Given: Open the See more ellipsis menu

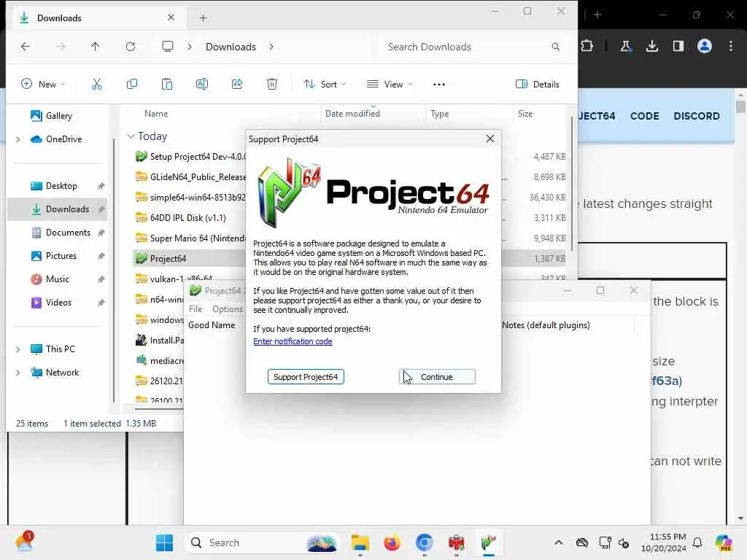Looking at the screenshot, I should [x=438, y=85].
